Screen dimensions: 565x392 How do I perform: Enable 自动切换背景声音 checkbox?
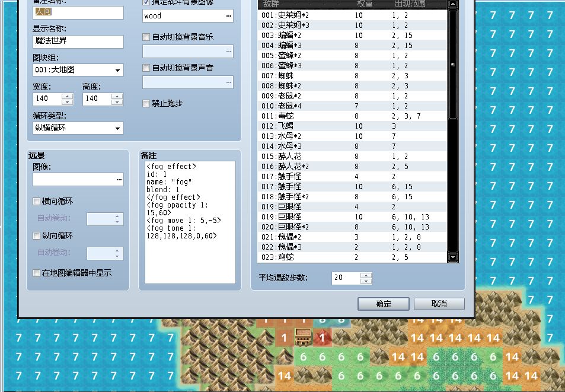[146, 68]
